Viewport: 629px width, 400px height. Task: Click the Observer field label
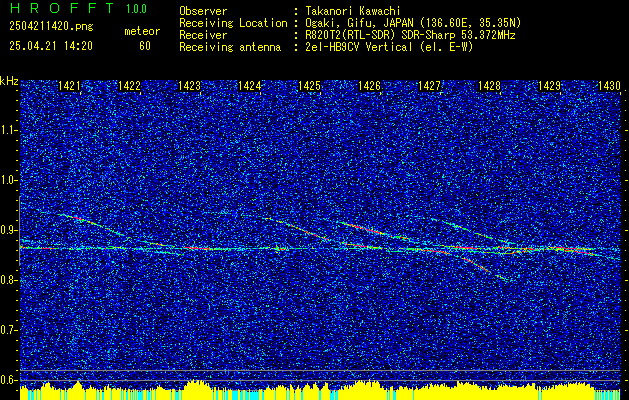203,11
